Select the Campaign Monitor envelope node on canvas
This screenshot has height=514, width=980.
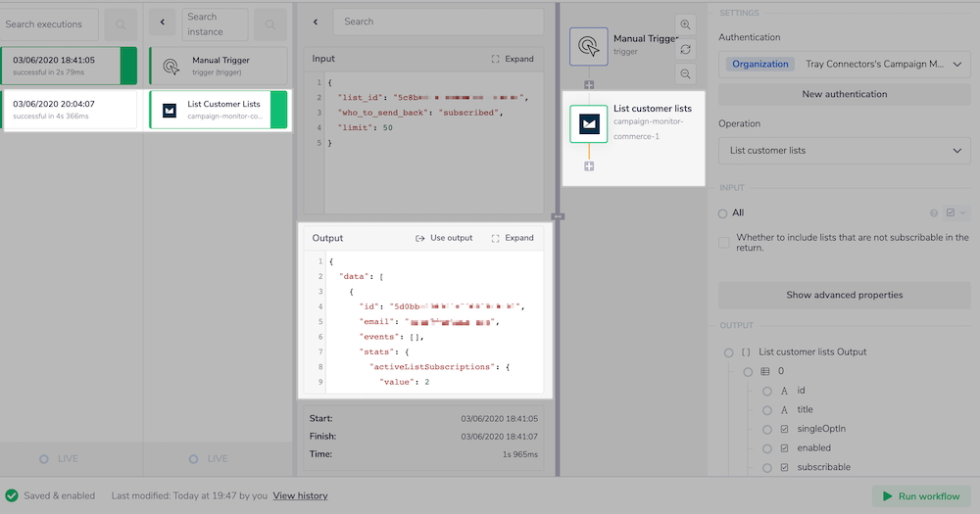click(x=589, y=124)
